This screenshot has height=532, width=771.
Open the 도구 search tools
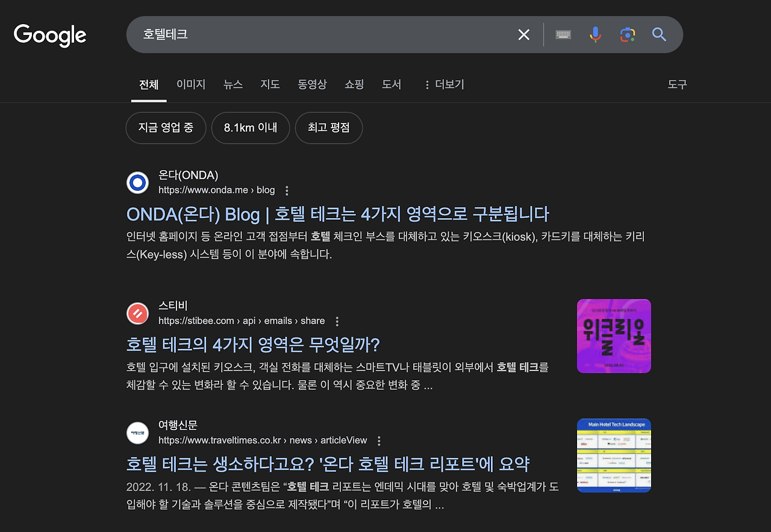pyautogui.click(x=678, y=84)
